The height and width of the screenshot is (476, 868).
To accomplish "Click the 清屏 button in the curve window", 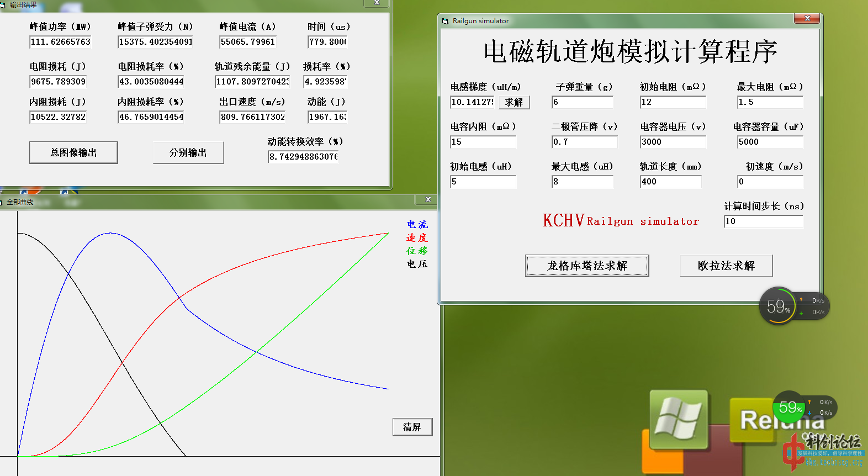I will (412, 427).
